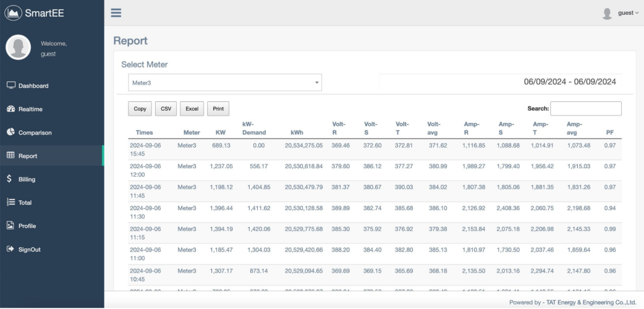Click the KW value 689.13
Image resolution: width=644 pixels, height=309 pixels.
pyautogui.click(x=221, y=145)
